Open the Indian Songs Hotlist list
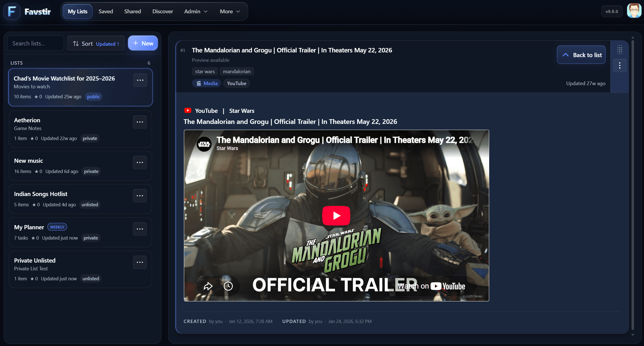644x346 pixels. (80, 199)
